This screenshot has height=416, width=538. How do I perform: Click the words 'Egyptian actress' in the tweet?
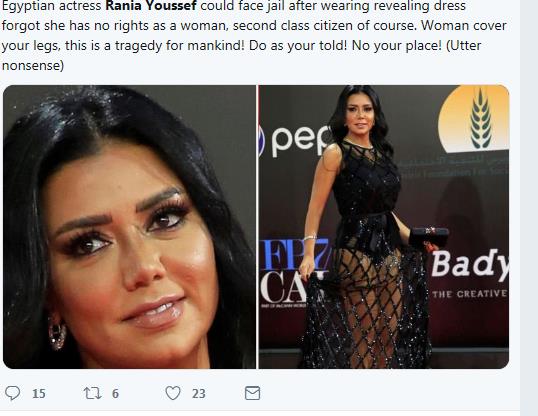point(51,6)
